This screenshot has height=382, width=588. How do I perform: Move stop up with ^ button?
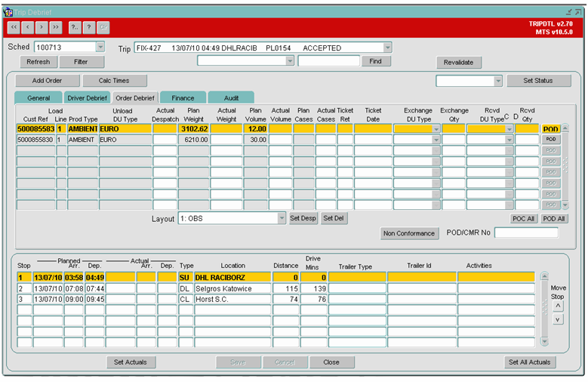558,307
